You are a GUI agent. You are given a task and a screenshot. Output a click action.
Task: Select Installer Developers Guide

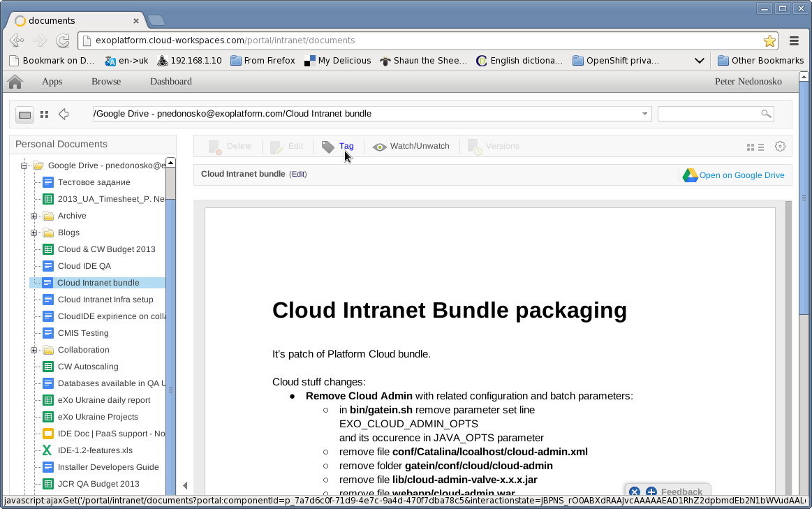click(108, 467)
